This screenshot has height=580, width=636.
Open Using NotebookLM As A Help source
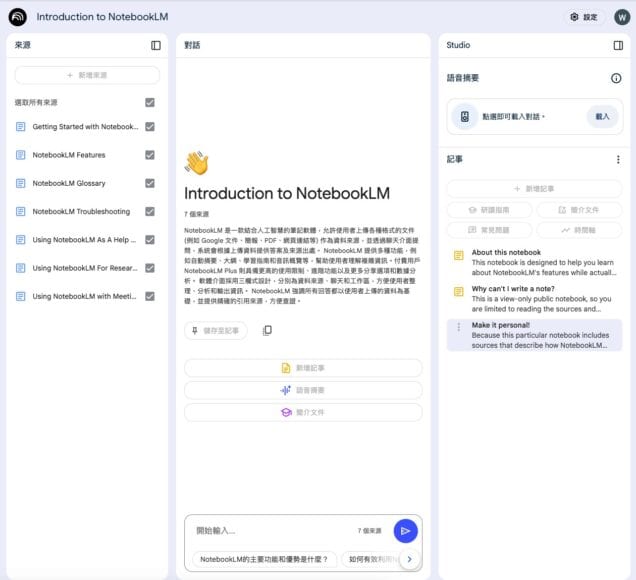pos(84,240)
